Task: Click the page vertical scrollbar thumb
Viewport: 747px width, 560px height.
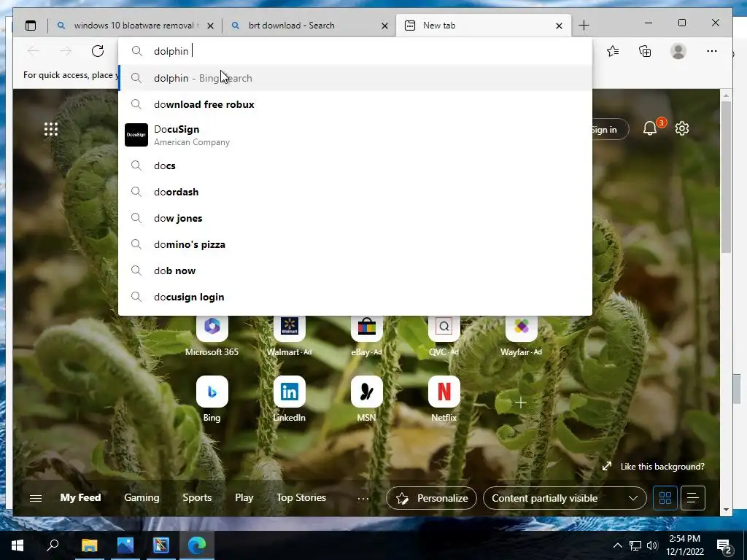Action: (726, 177)
